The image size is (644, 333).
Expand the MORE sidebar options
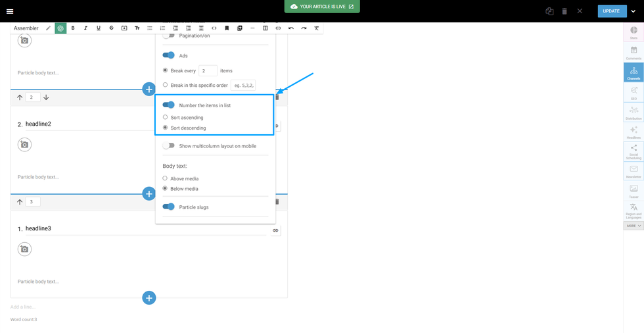pos(633,226)
